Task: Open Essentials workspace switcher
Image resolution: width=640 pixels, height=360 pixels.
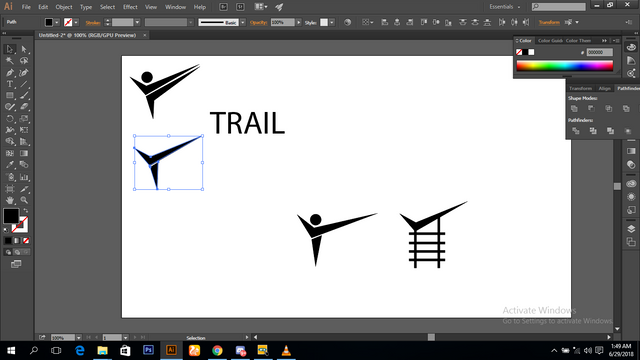Action: (505, 7)
